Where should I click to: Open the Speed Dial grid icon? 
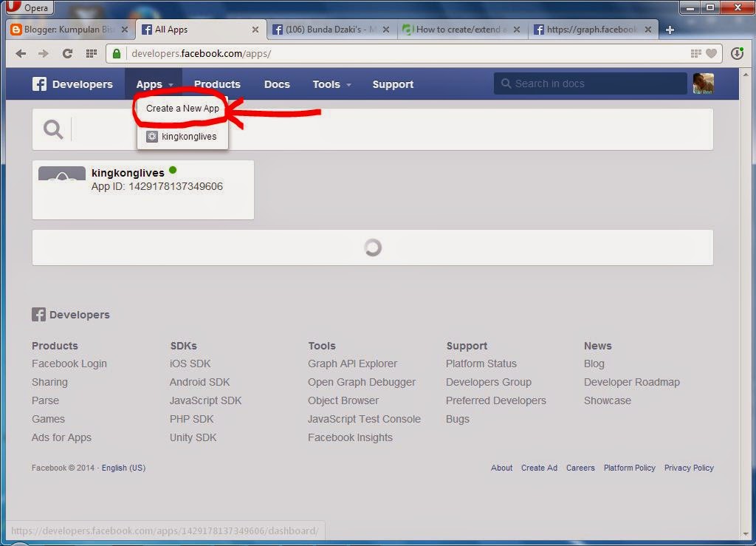click(91, 53)
